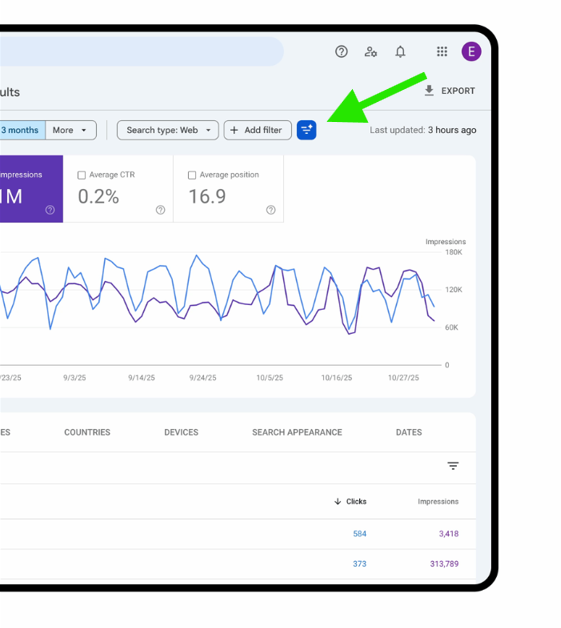Open users and settings icon
The image size is (561, 628).
coord(370,52)
